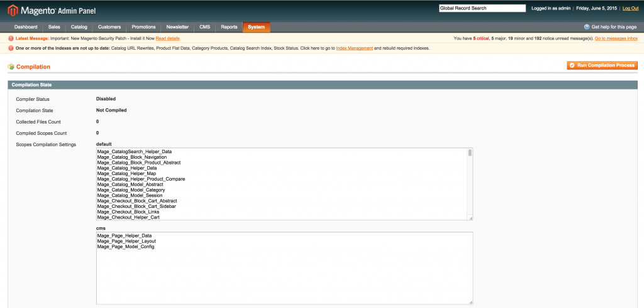Click the Mage_Catalog_Model_Session line
Viewport: 644px width, 308px height.
130,195
